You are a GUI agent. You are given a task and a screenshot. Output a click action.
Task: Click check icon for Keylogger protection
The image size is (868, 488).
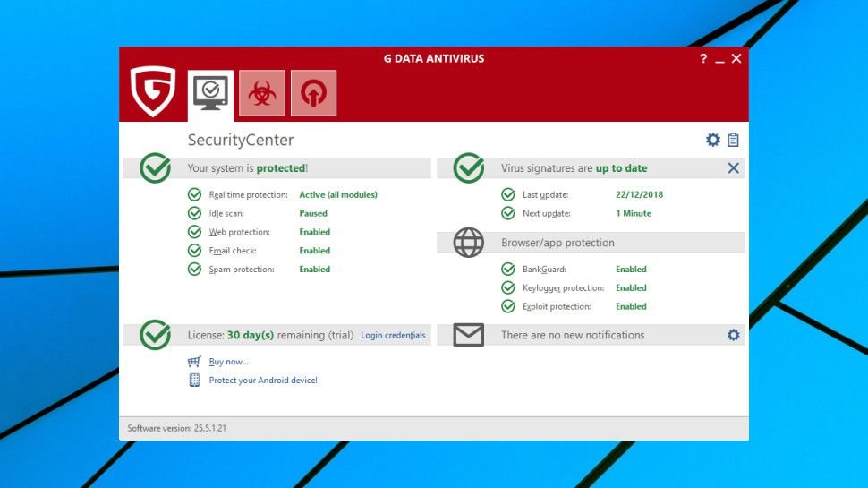pyautogui.click(x=508, y=288)
